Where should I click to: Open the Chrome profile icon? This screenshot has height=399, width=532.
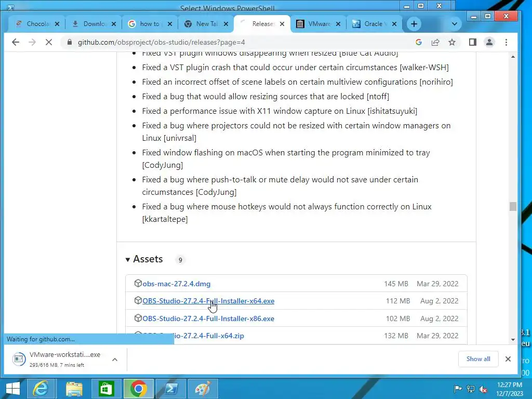pos(489,42)
